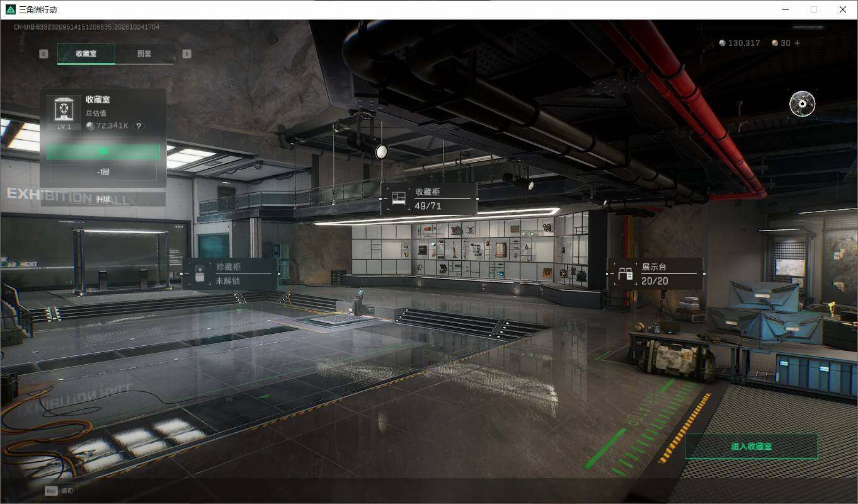Viewport: 858px width, 504px height.
Task: Minimize the 三角洲行动 window
Action: tap(785, 9)
